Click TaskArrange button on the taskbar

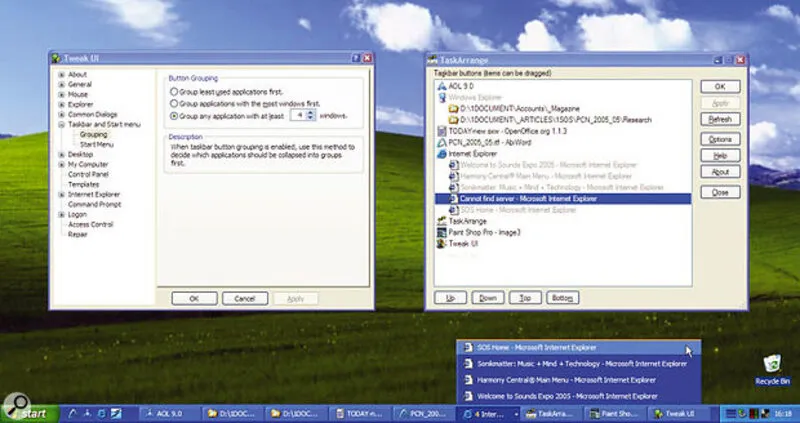[x=553, y=414]
